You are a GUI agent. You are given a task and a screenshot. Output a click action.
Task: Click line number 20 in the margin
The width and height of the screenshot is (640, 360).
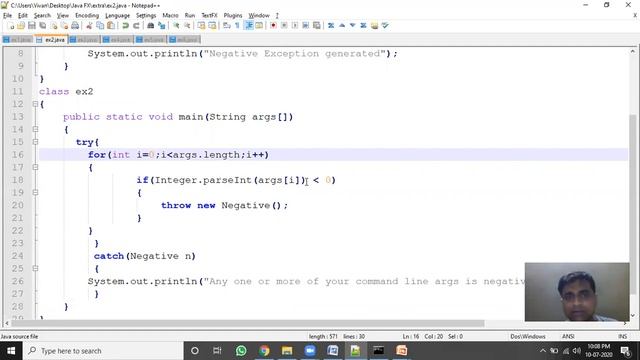coord(18,205)
